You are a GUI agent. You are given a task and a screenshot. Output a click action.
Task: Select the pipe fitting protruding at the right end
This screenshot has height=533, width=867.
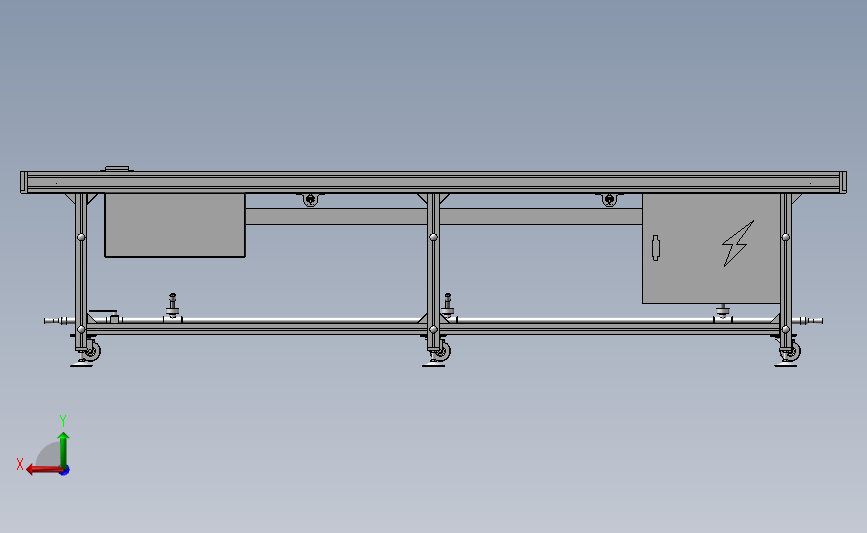click(808, 321)
